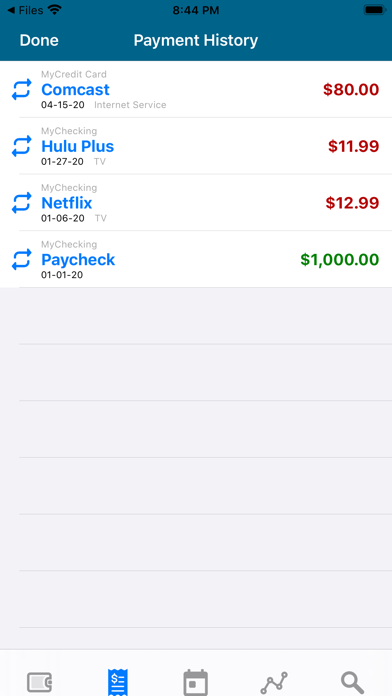This screenshot has width=392, height=696.
Task: Tap Done to close Payment History
Action: 39,40
